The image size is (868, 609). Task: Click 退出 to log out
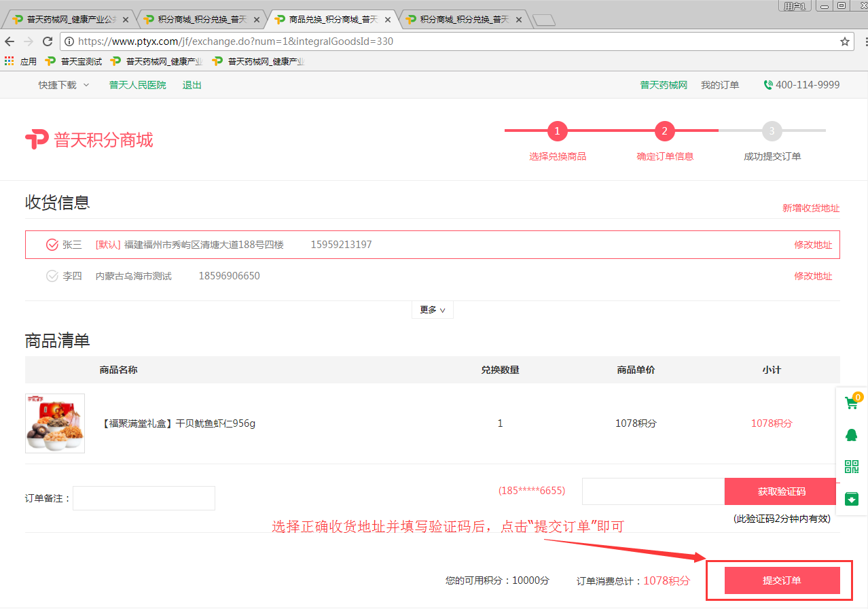click(192, 85)
